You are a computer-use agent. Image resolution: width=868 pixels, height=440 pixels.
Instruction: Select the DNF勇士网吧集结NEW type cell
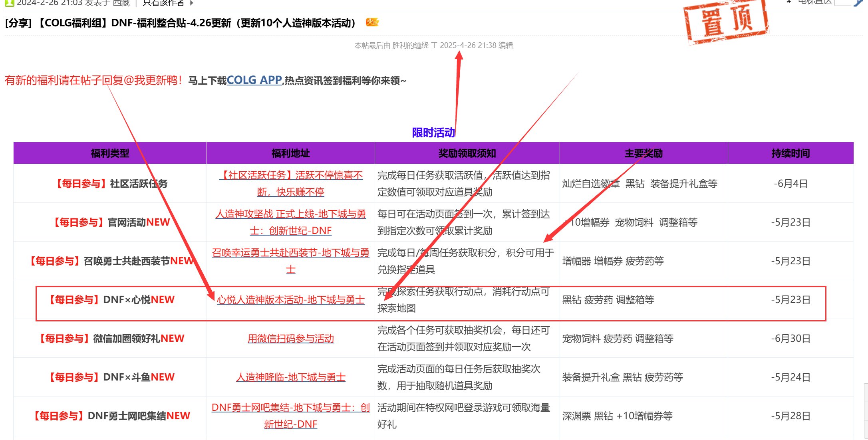[110, 416]
